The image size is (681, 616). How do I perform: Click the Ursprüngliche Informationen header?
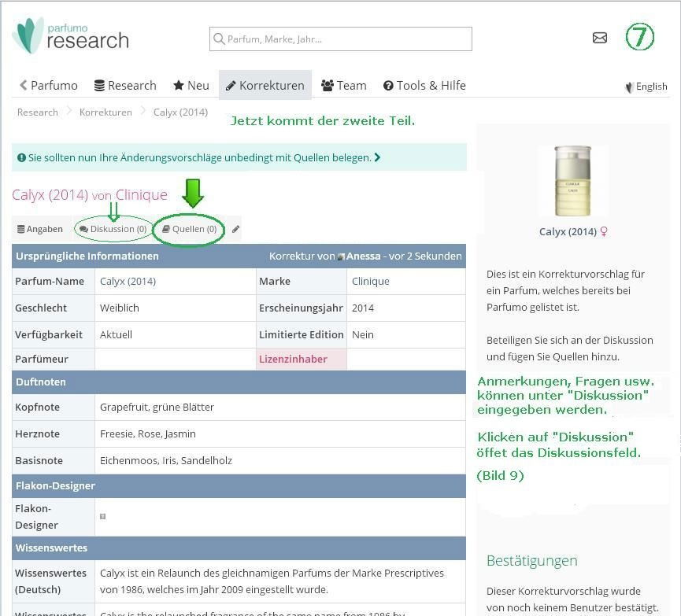click(87, 256)
